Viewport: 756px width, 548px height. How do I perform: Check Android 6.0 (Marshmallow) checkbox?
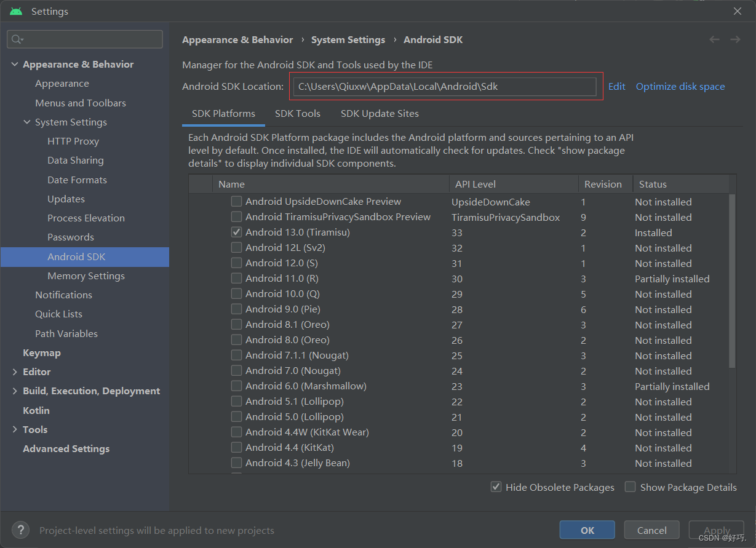coord(236,386)
